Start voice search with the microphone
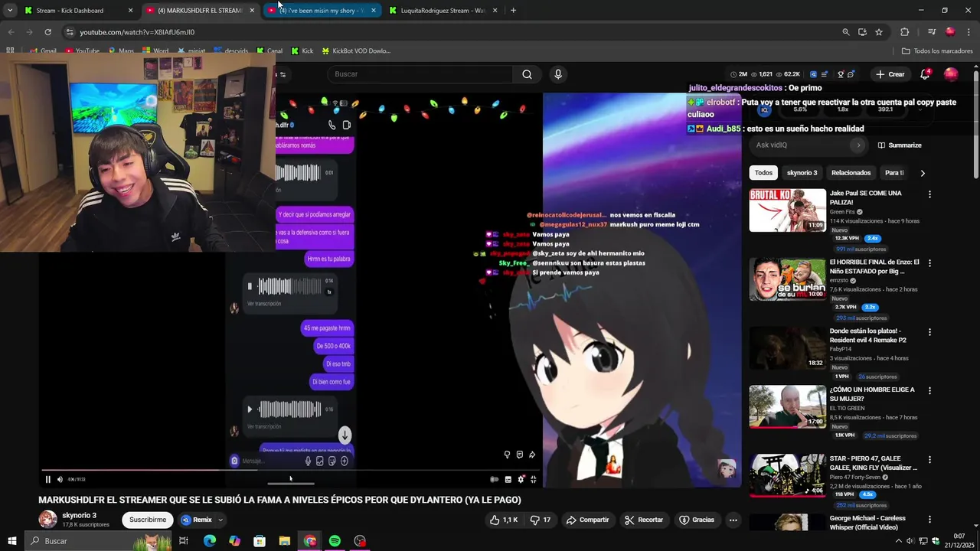This screenshot has width=980, height=551. point(558,74)
